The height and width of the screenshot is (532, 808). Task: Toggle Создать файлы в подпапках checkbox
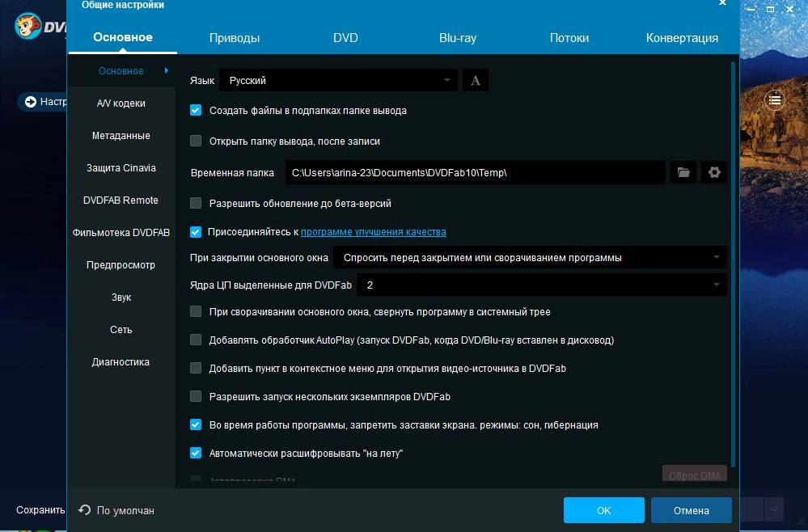click(x=195, y=110)
